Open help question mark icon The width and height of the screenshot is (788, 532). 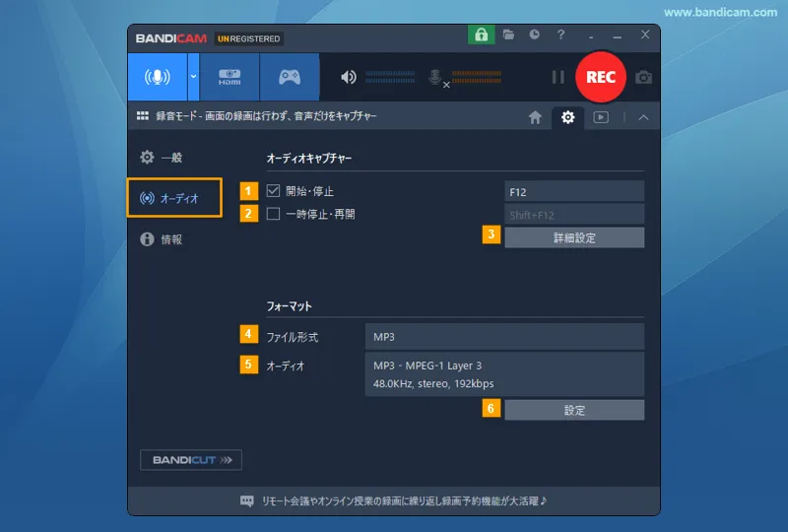pos(560,34)
